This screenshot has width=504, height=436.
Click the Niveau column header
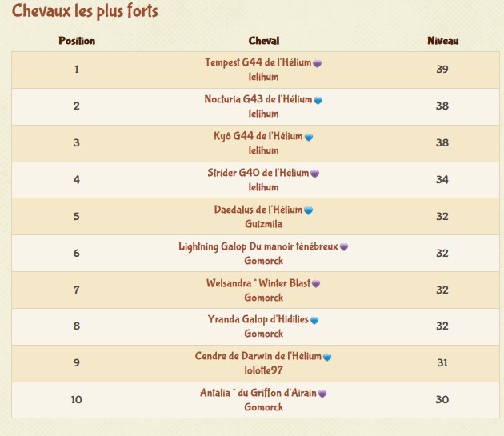442,40
